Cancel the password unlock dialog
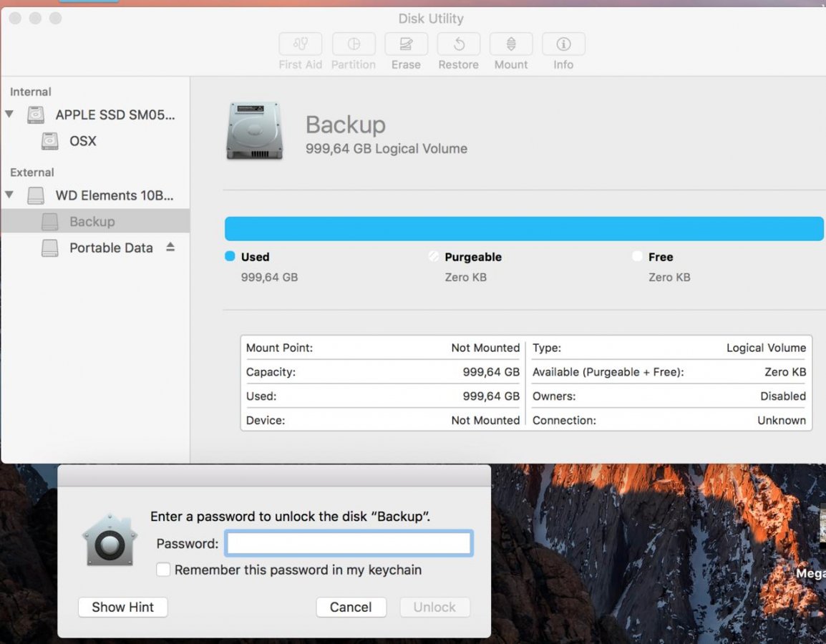The width and height of the screenshot is (826, 644). (x=351, y=607)
